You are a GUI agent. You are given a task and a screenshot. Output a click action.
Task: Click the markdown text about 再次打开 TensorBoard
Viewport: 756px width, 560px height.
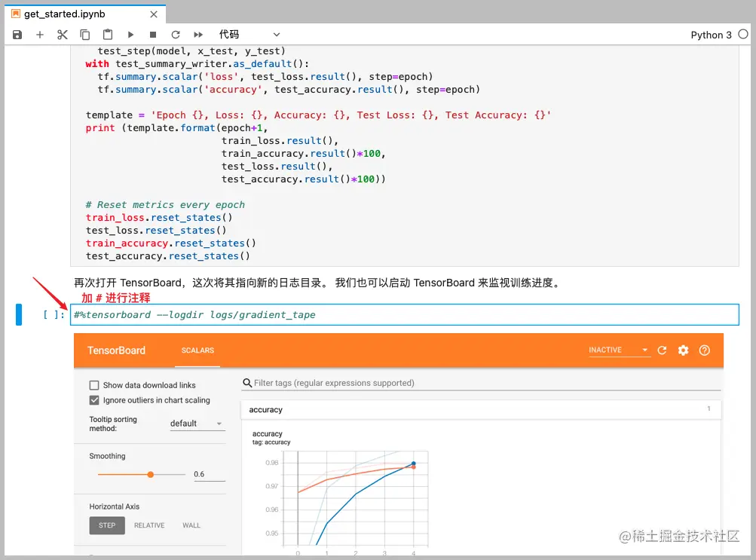click(318, 283)
